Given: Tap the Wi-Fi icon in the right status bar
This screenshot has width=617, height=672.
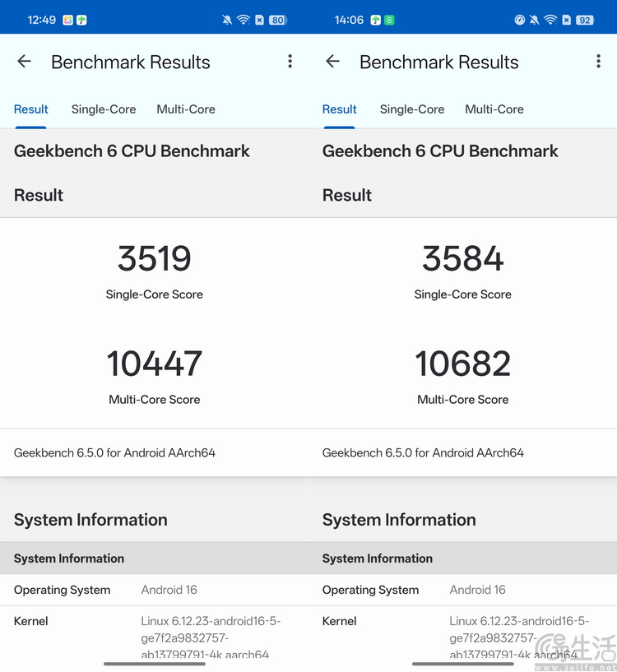Looking at the screenshot, I should [550, 20].
